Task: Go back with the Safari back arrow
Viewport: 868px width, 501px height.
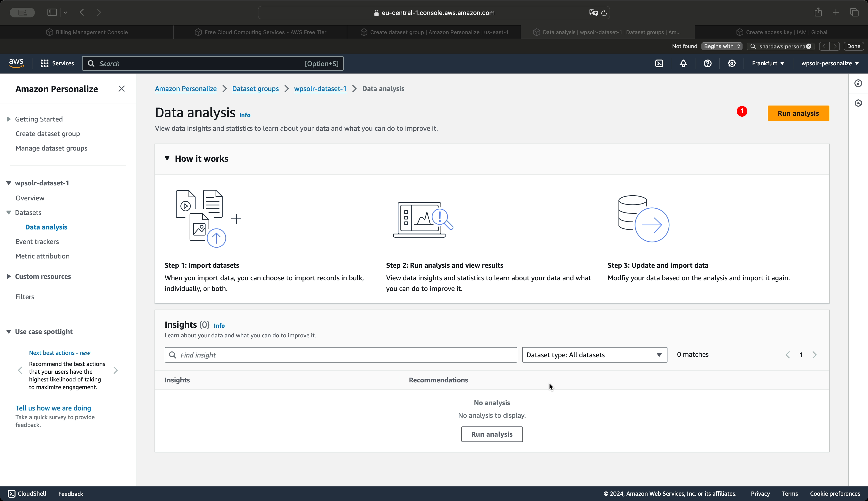Action: [82, 12]
